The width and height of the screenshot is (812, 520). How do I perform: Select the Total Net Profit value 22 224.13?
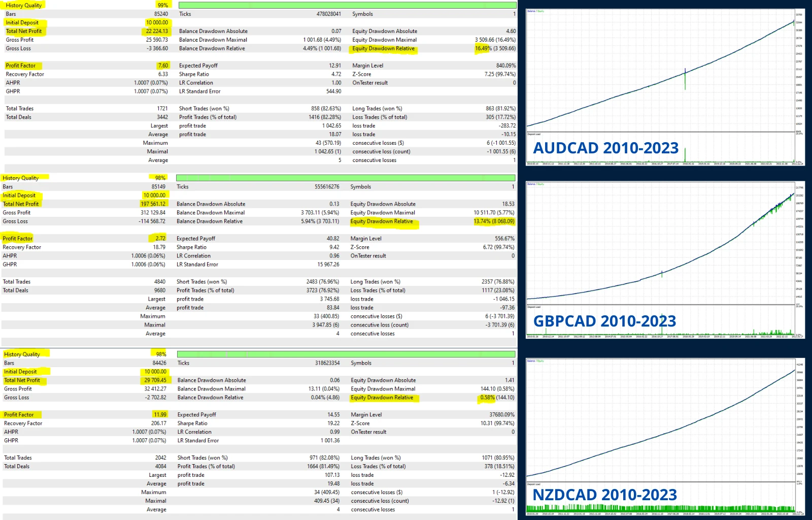157,31
